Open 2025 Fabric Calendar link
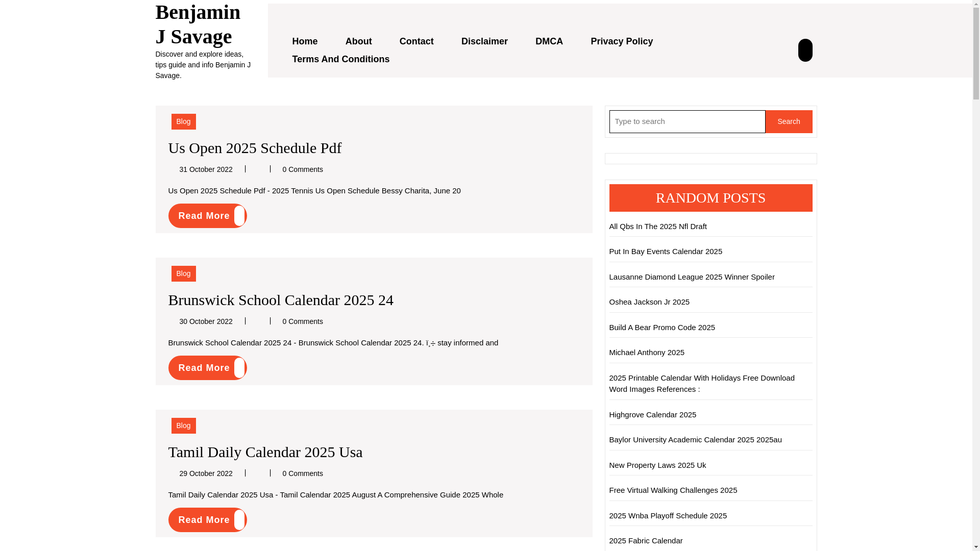This screenshot has height=551, width=980. point(646,541)
